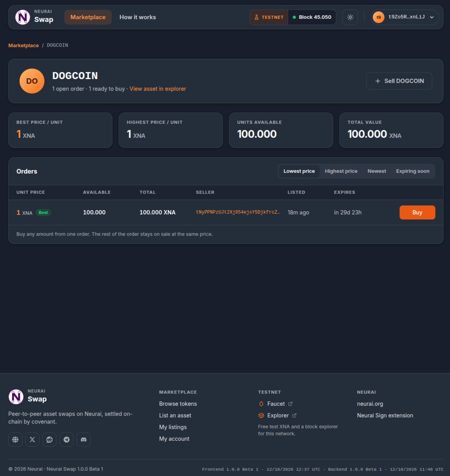Open the Reddit icon in footer

50,440
